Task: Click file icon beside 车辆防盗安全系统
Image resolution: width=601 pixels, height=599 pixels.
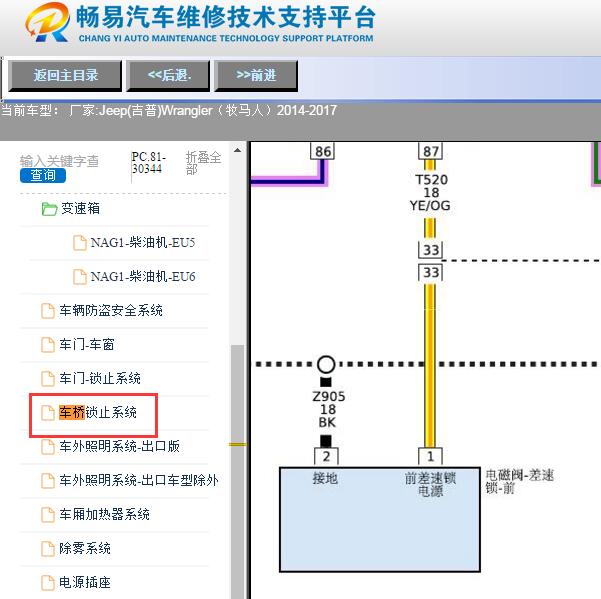Action: pyautogui.click(x=48, y=311)
